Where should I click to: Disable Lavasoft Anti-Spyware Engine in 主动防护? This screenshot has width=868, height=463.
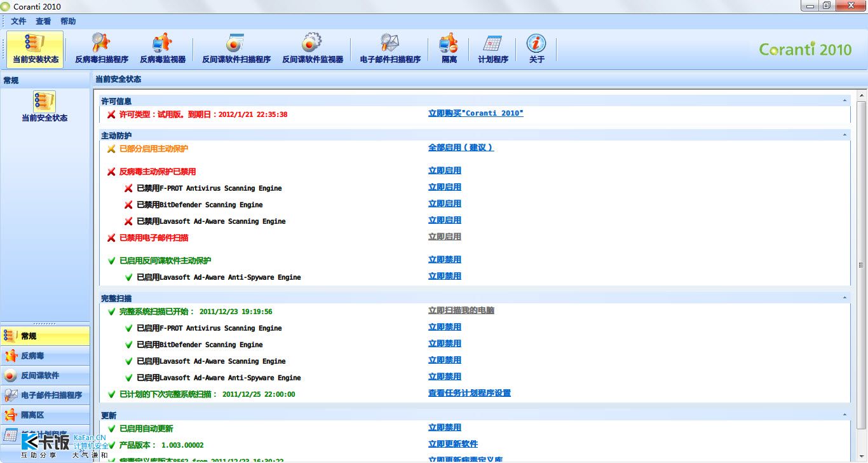(x=445, y=276)
